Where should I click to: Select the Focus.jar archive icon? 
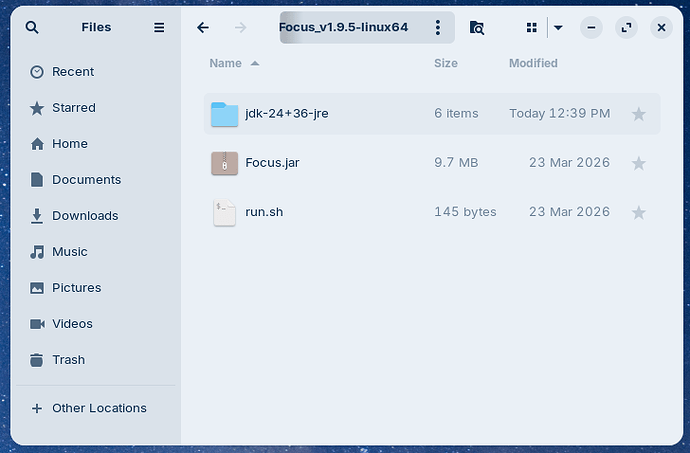[x=224, y=163]
